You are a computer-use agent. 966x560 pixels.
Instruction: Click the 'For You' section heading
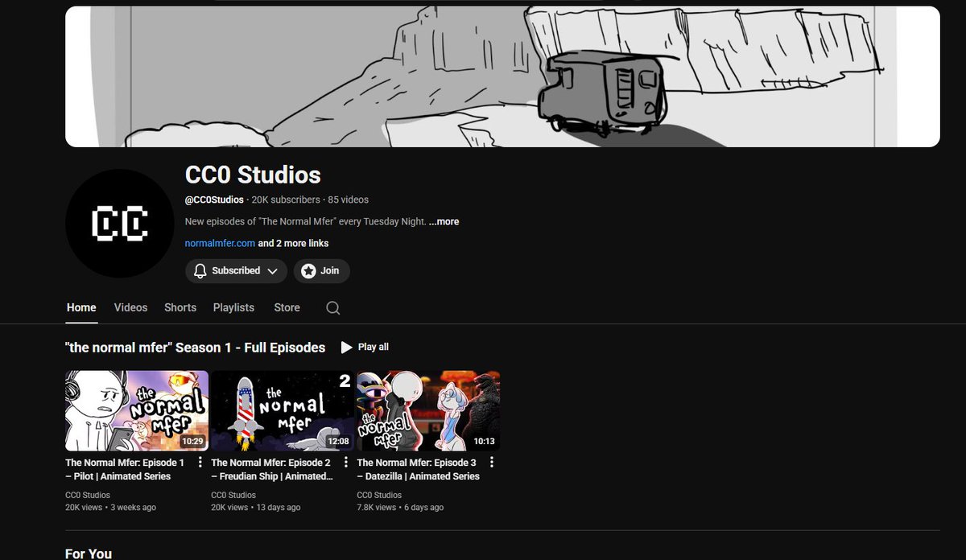[89, 554]
